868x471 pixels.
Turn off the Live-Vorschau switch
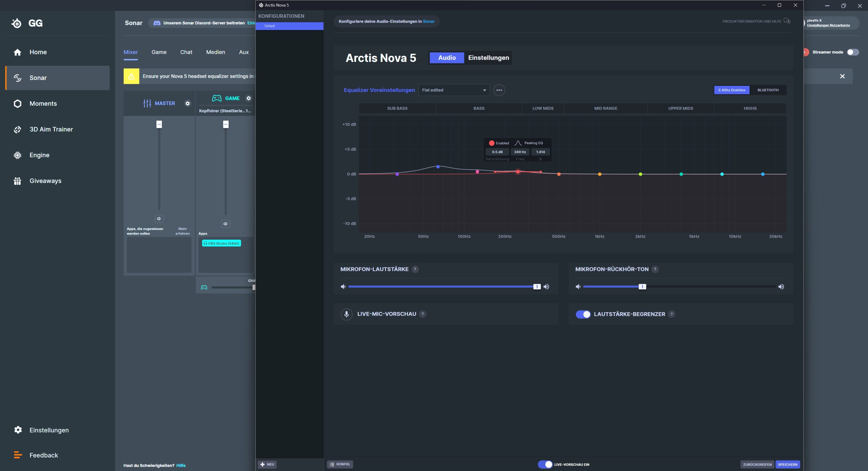[545, 464]
